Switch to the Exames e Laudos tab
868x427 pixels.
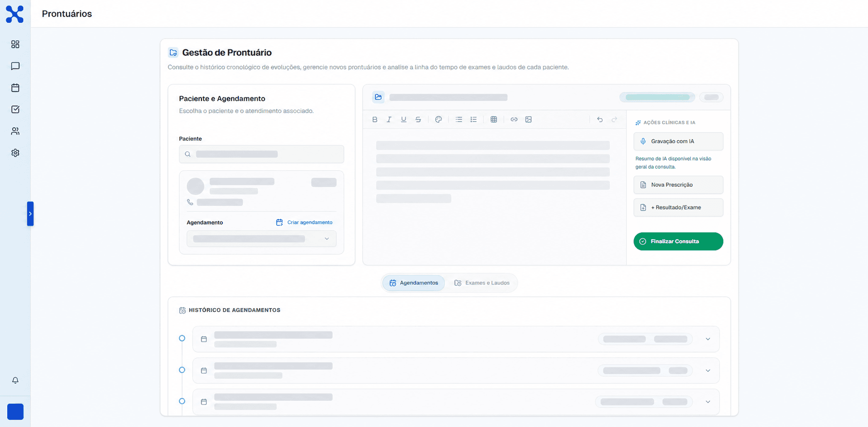(x=482, y=283)
